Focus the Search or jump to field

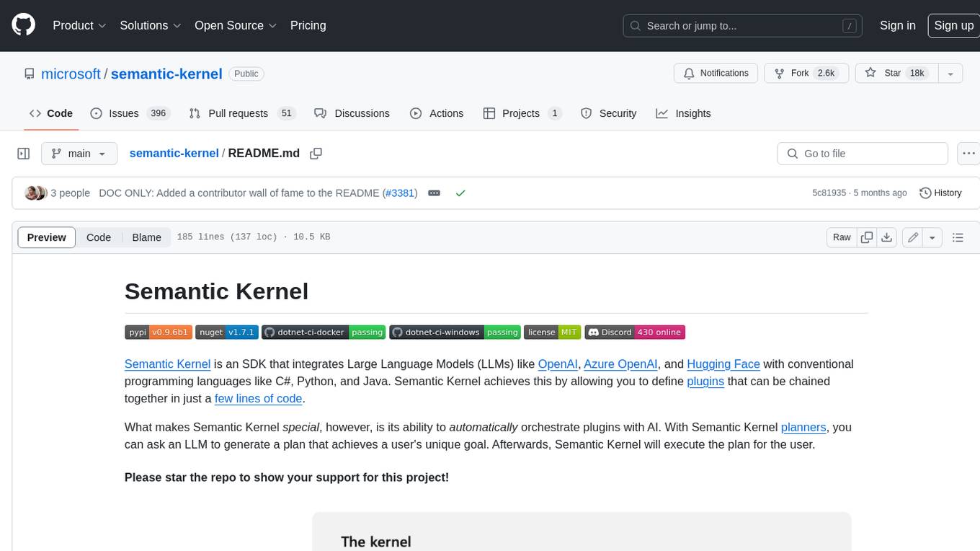pyautogui.click(x=744, y=26)
